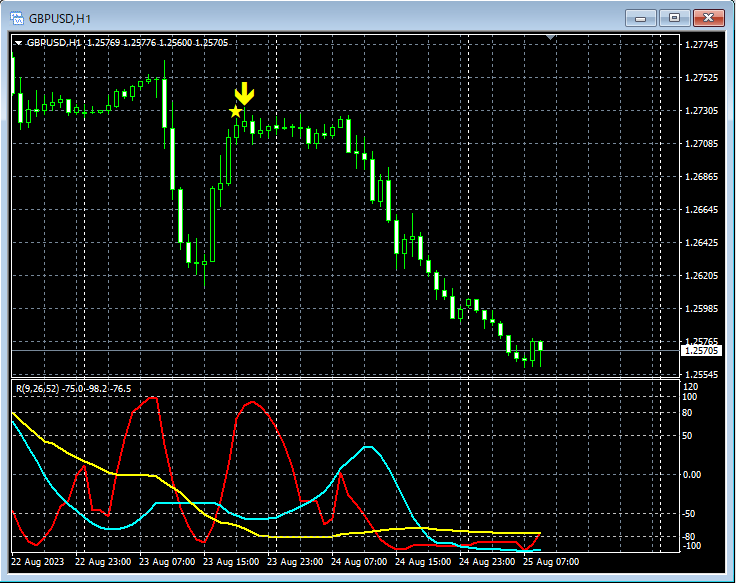Click the chart window icon in title bar

(18, 18)
